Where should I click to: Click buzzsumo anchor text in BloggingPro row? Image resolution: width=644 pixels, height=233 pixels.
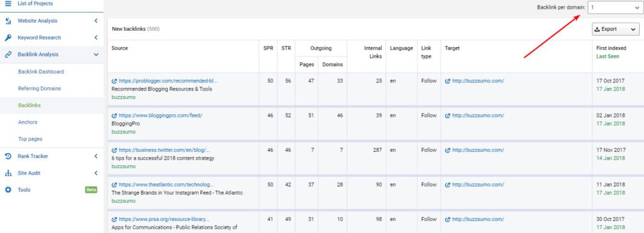(x=123, y=132)
